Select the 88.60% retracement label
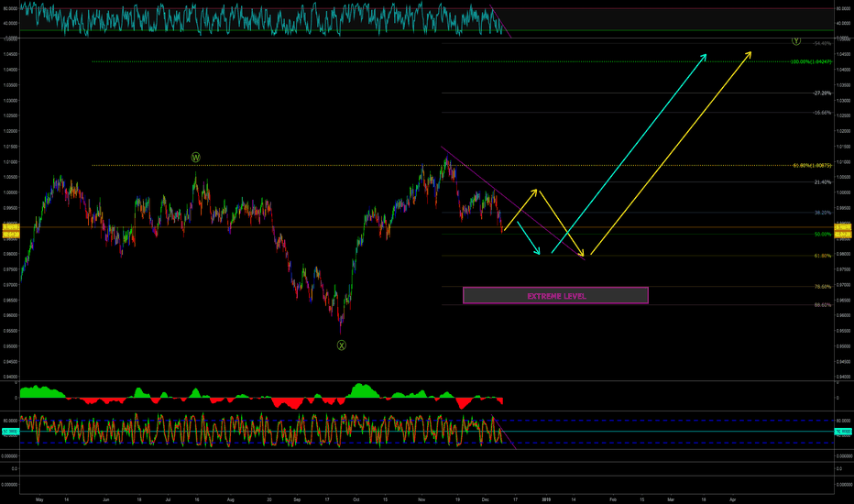 [823, 305]
